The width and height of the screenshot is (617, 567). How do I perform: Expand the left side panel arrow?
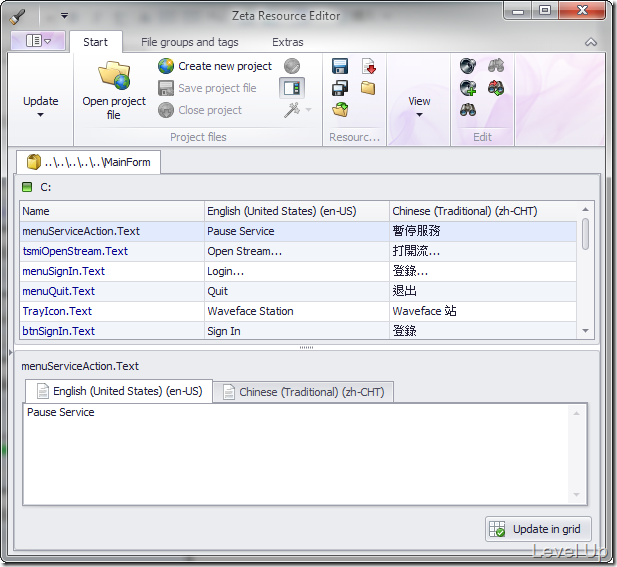11,352
